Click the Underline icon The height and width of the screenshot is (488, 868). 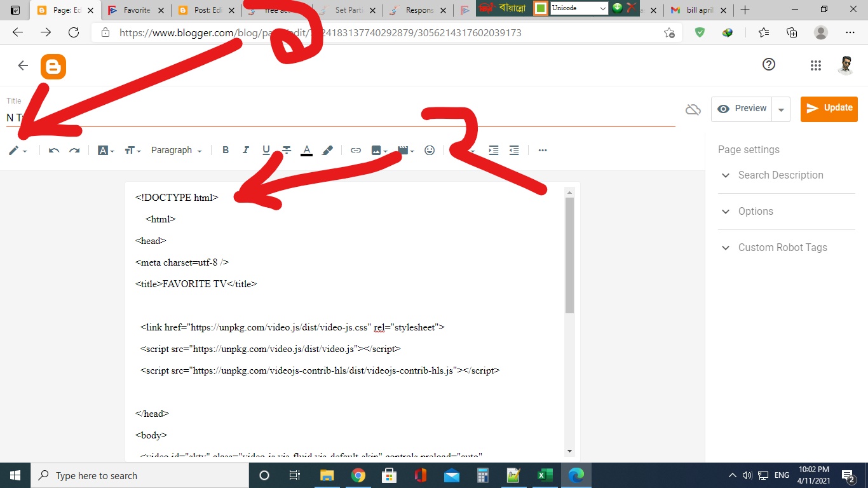[266, 150]
